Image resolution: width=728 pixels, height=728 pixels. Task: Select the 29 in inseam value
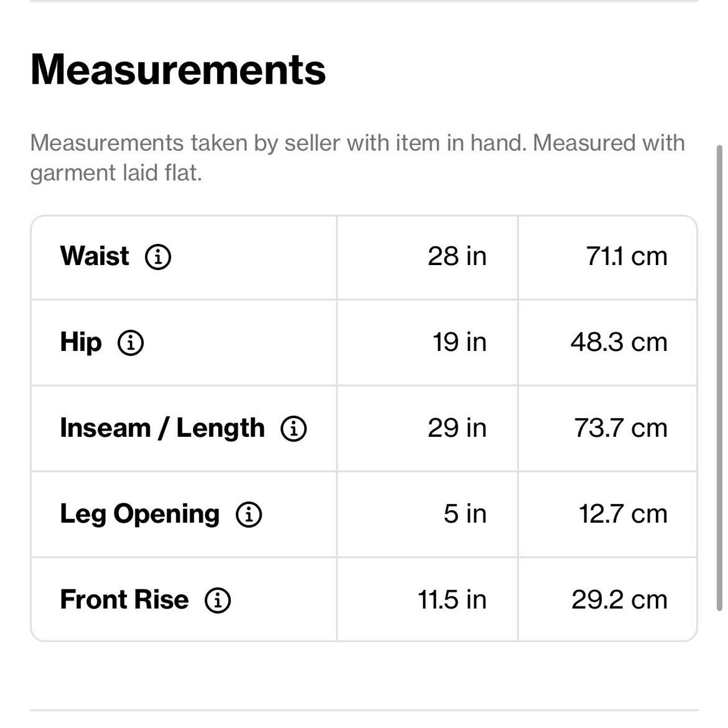pos(457,428)
